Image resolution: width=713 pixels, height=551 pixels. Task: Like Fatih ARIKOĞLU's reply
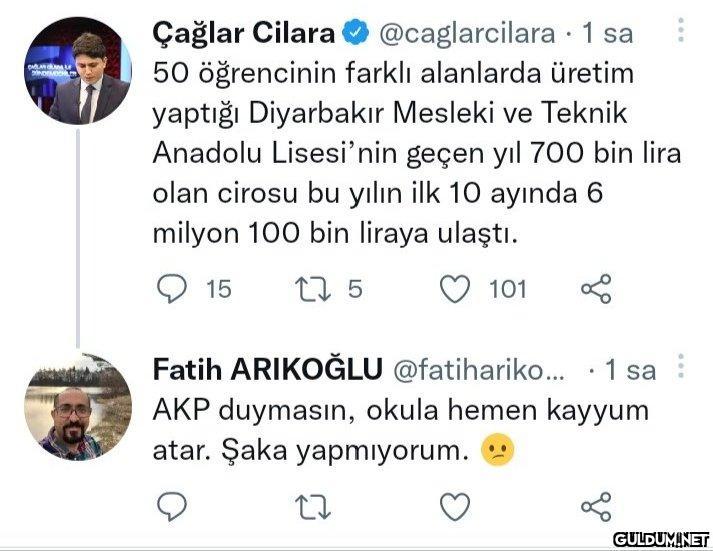click(x=454, y=505)
